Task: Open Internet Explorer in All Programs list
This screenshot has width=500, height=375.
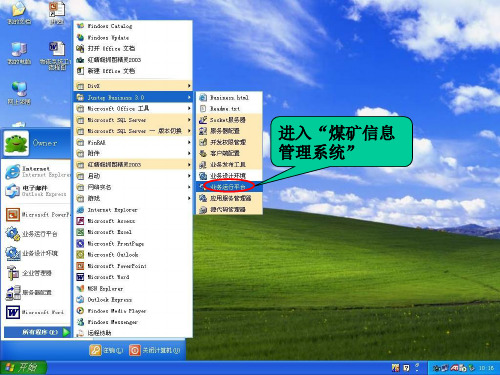Action: (x=133, y=210)
